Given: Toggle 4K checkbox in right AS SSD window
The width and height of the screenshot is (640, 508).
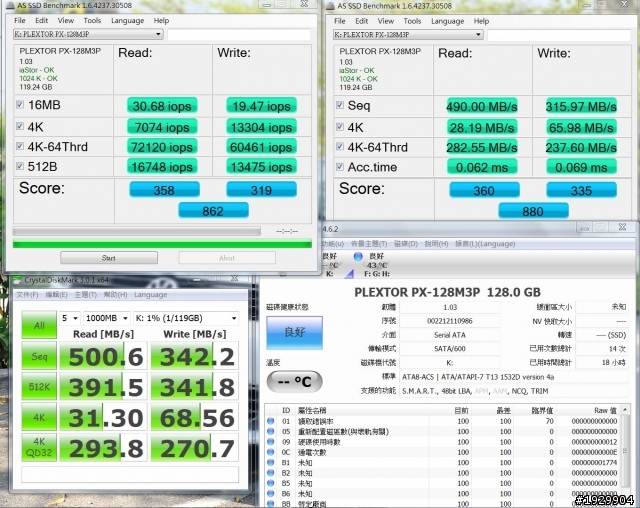Looking at the screenshot, I should (340, 126).
